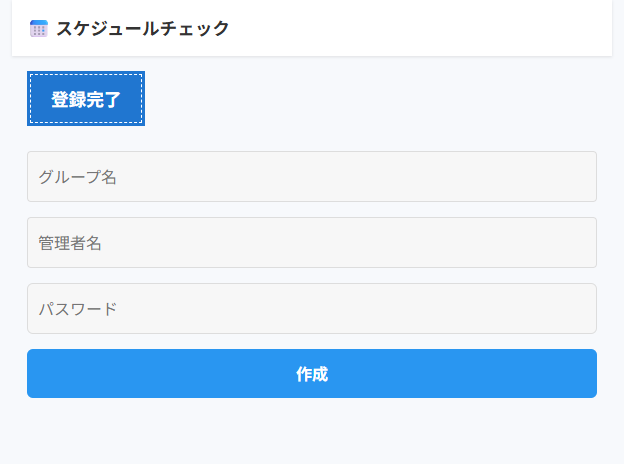
Task: Click the last form field パスワード
Action: point(311,309)
